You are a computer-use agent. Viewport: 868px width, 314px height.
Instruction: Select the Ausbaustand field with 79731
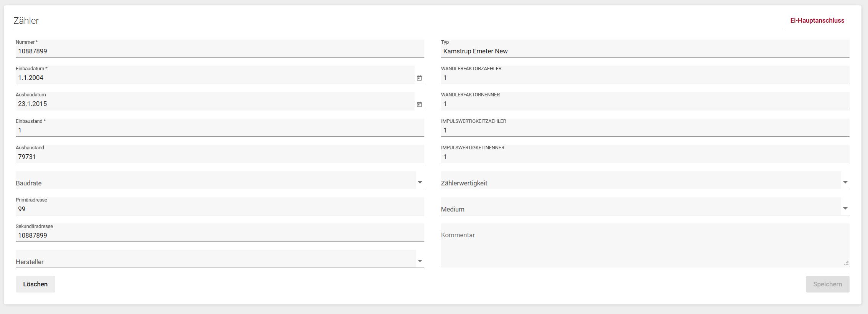click(219, 157)
